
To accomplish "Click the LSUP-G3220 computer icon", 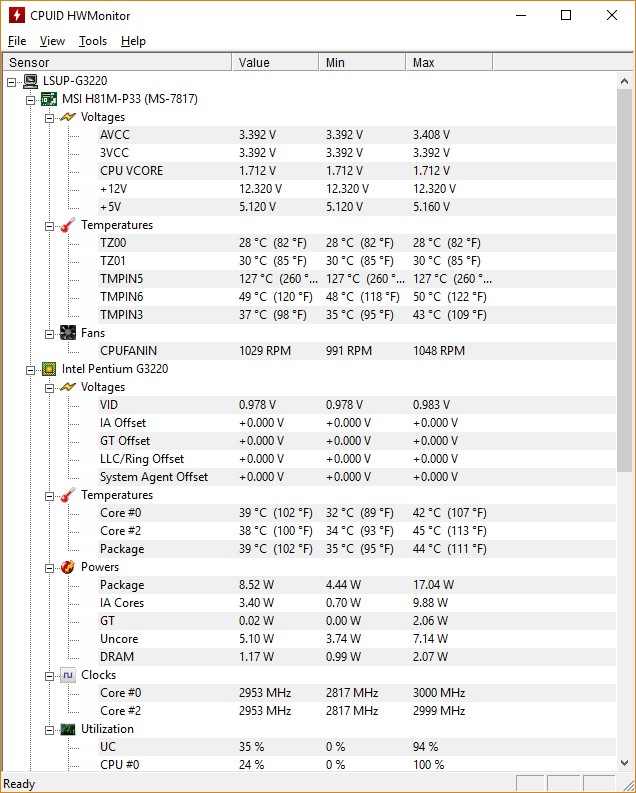I will (x=31, y=81).
